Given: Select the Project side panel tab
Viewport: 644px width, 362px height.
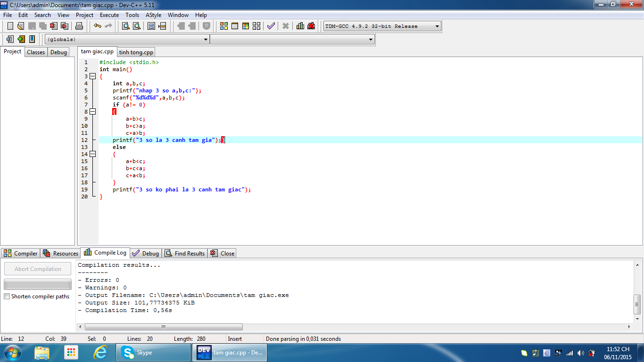Looking at the screenshot, I should click(12, 51).
